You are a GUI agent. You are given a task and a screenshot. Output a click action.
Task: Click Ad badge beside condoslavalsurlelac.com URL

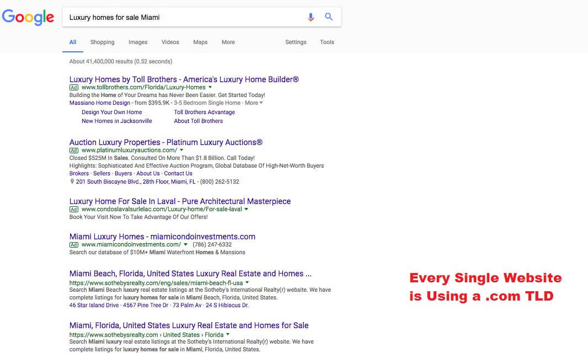click(74, 209)
